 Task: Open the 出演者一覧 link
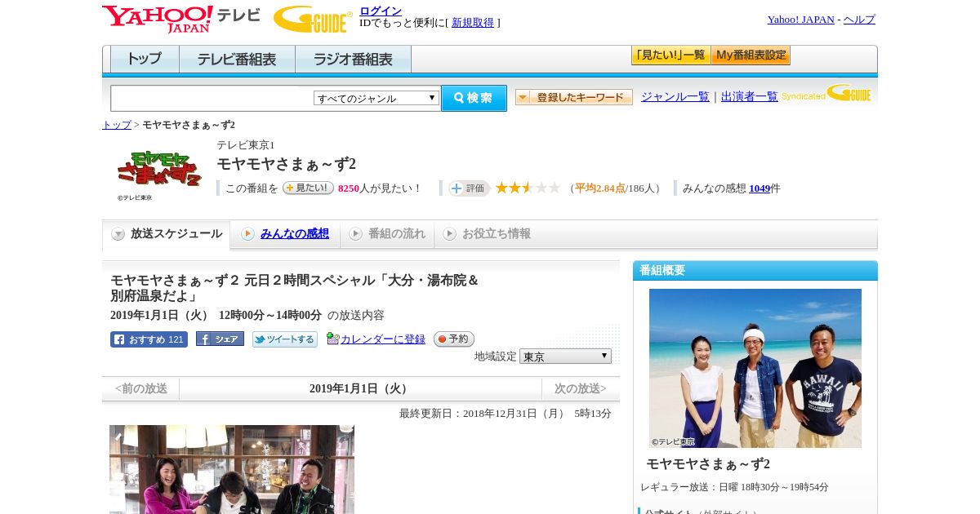(749, 96)
